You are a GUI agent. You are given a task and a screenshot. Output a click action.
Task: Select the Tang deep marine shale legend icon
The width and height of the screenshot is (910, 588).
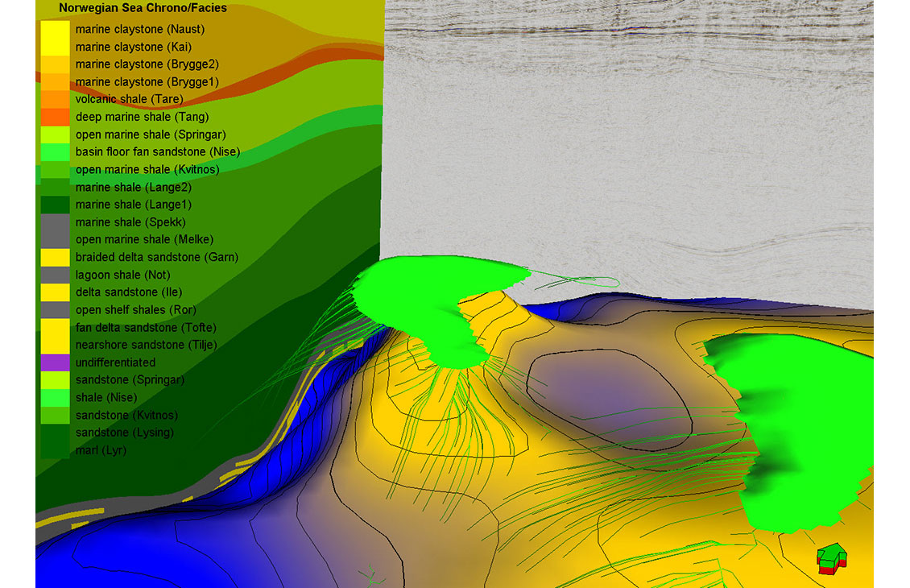(55, 116)
